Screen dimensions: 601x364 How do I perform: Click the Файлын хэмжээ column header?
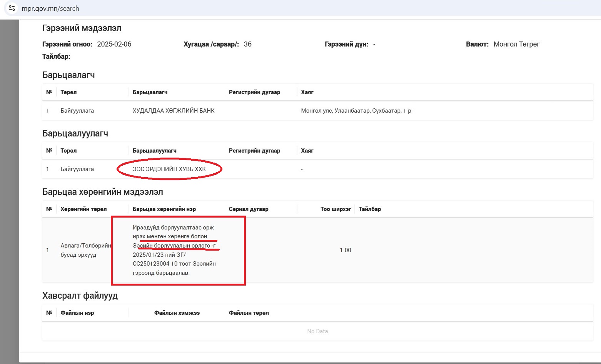click(177, 313)
